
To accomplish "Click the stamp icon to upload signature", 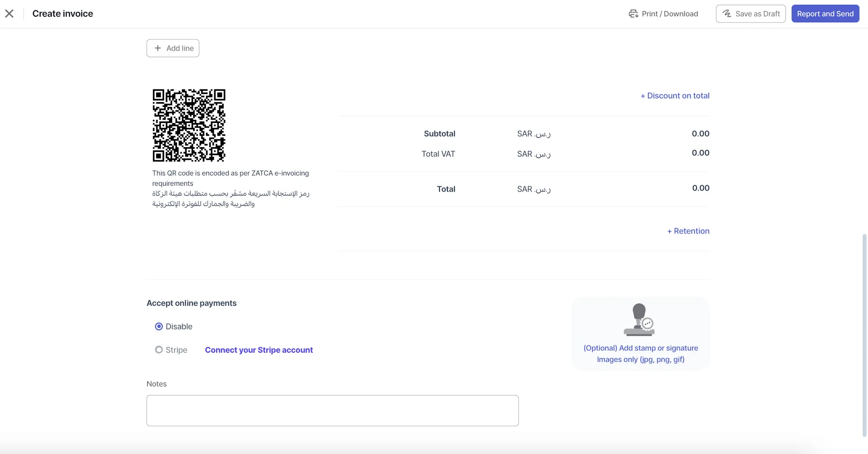I will click(639, 319).
